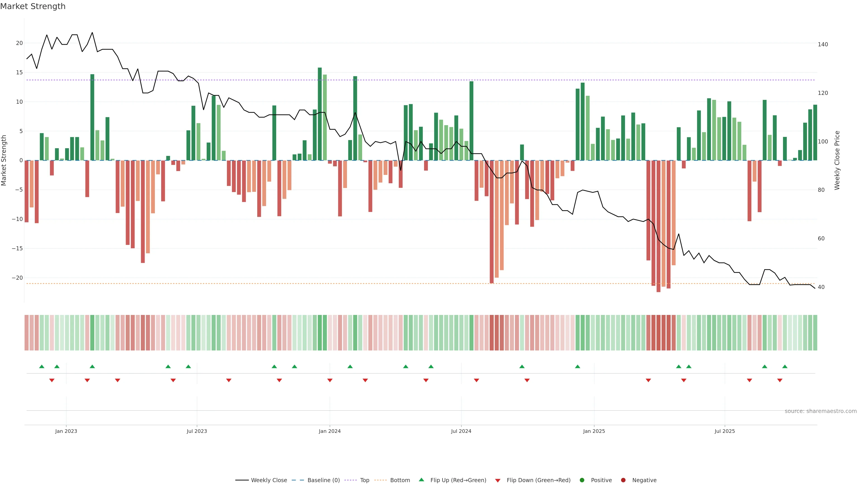
Task: Click the first red flip-down triangle marker
Action: (52, 380)
